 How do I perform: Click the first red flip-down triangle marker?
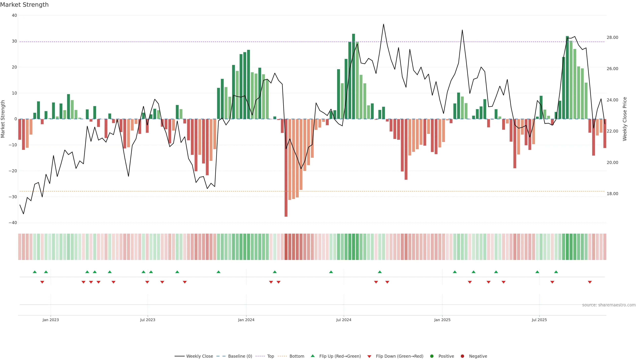[42, 282]
